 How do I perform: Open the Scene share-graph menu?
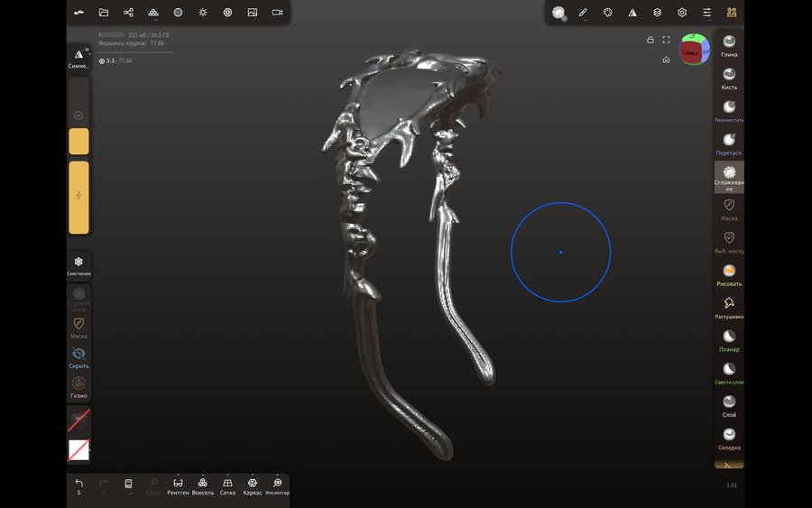pyautogui.click(x=128, y=13)
